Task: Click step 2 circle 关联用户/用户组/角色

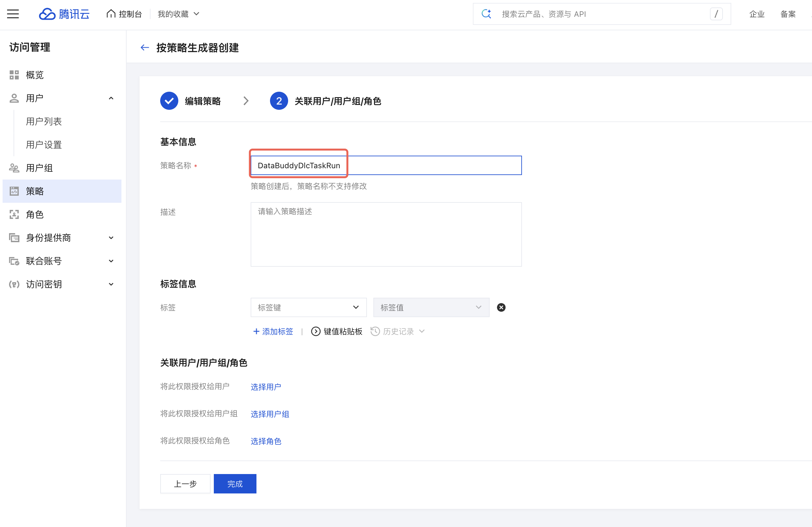Action: pos(279,101)
